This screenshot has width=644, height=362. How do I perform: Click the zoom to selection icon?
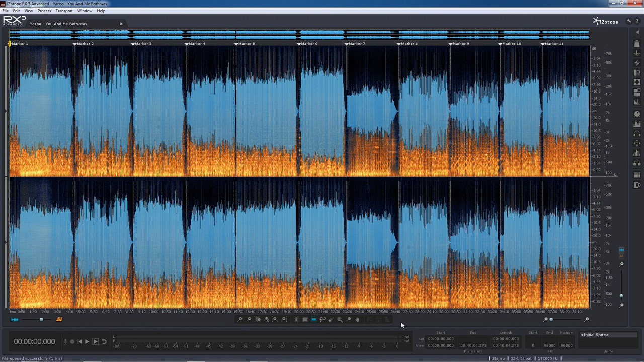point(258,319)
